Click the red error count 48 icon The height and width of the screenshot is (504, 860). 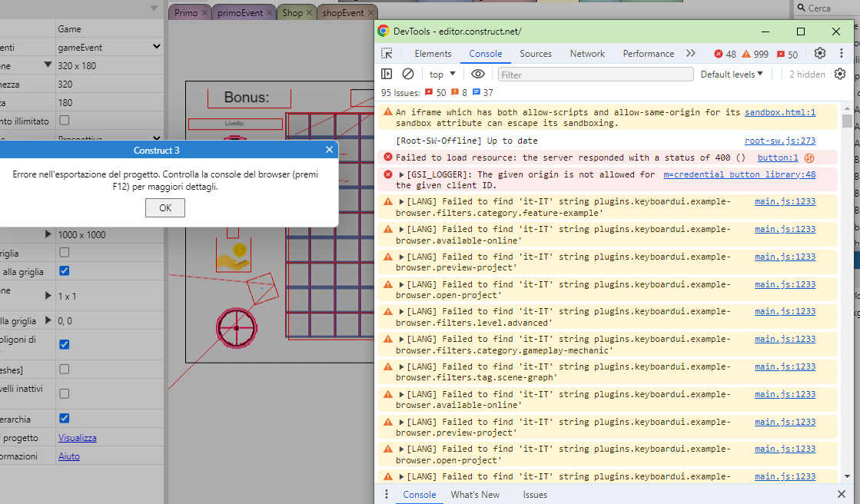[x=719, y=54]
